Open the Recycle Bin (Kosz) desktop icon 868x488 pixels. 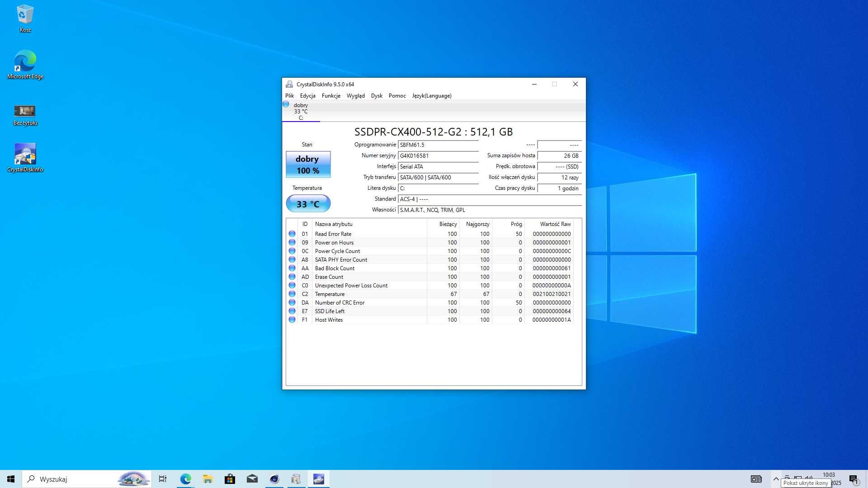pos(25,19)
